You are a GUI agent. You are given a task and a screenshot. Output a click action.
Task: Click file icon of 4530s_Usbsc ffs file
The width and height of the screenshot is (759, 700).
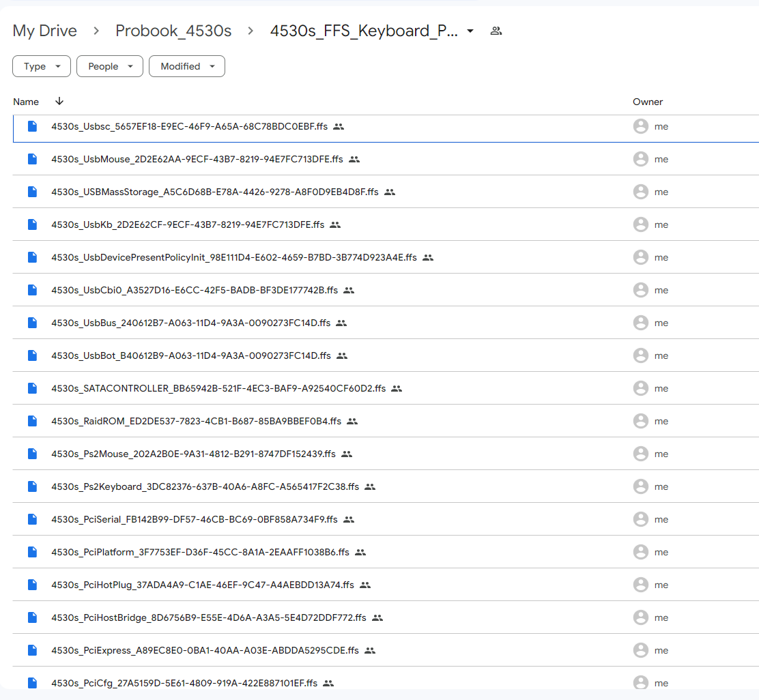(33, 126)
